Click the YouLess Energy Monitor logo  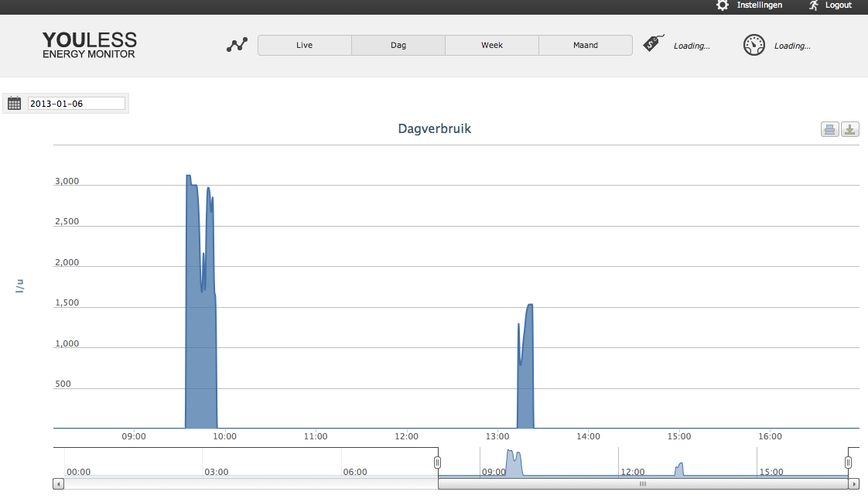pos(89,45)
